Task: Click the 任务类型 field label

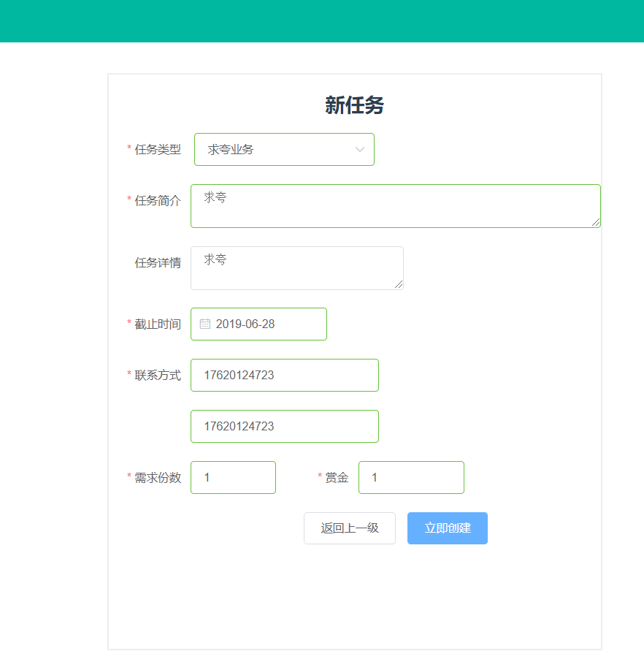Action: tap(158, 149)
